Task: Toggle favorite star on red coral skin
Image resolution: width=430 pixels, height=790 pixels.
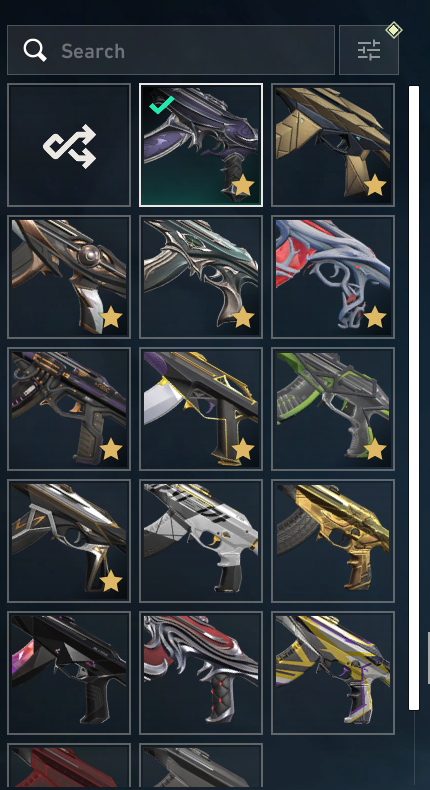Action: tap(375, 318)
